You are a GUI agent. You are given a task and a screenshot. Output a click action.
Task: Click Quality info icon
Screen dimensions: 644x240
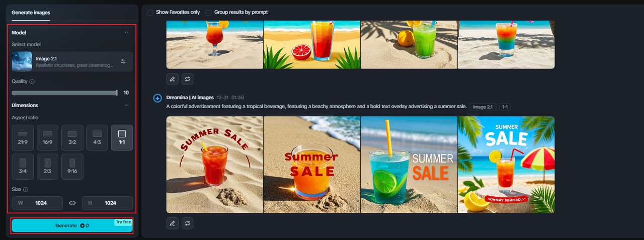[32, 81]
